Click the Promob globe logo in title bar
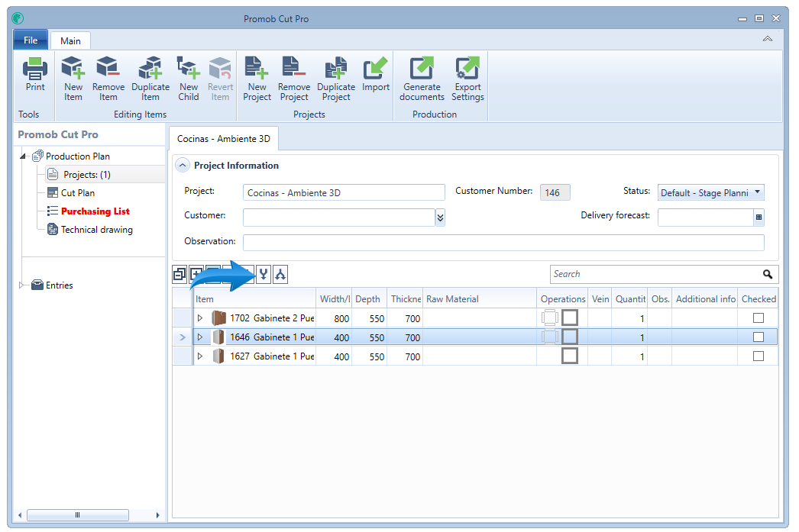The width and height of the screenshot is (799, 532). [x=18, y=18]
